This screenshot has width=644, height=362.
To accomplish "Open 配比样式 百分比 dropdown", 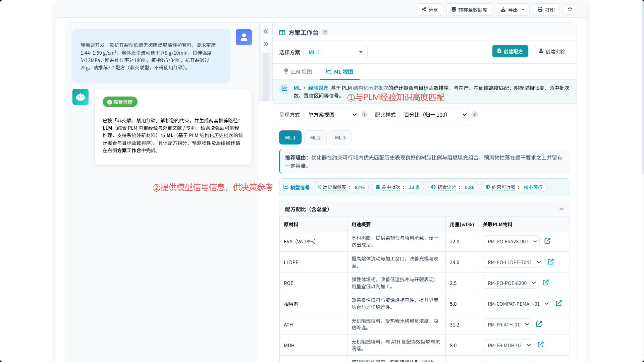I will point(433,115).
